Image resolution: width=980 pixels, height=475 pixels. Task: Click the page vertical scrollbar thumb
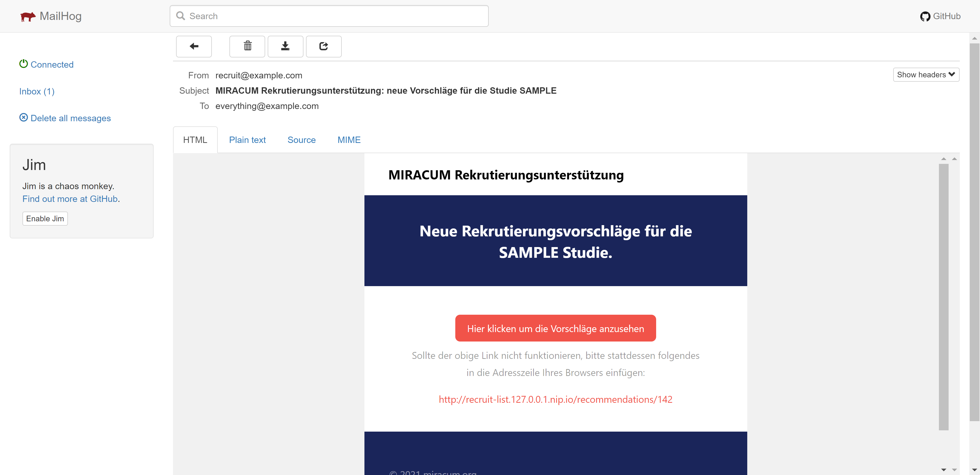[974, 232]
